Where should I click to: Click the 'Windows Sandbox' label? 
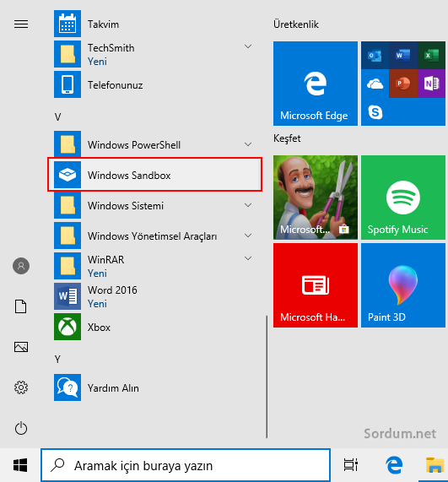point(129,176)
